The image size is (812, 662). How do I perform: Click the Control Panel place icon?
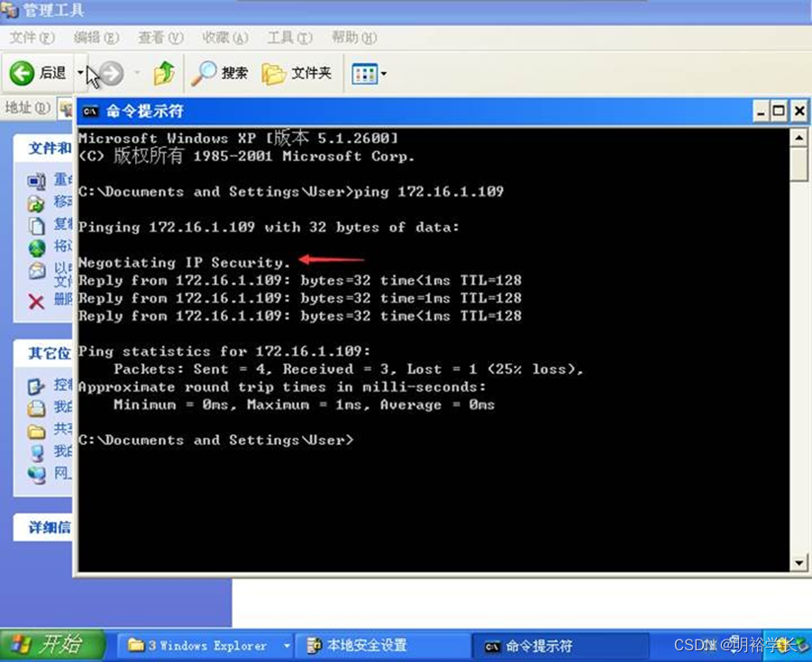click(x=36, y=386)
